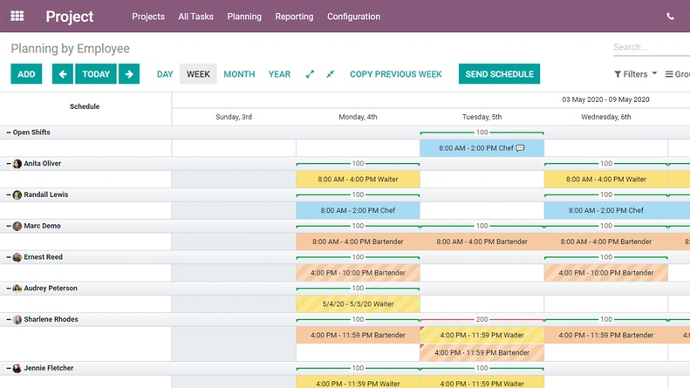
Task: Open Audrey Peterson's 5/4/20 - 5/5/20 Waiter shift
Action: [x=358, y=304]
